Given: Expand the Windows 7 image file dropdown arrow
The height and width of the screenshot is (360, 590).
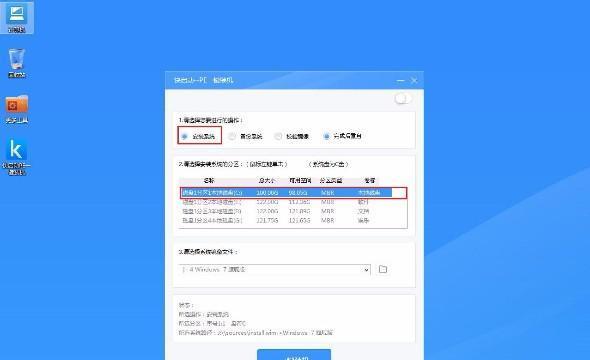Looking at the screenshot, I should click(x=366, y=270).
